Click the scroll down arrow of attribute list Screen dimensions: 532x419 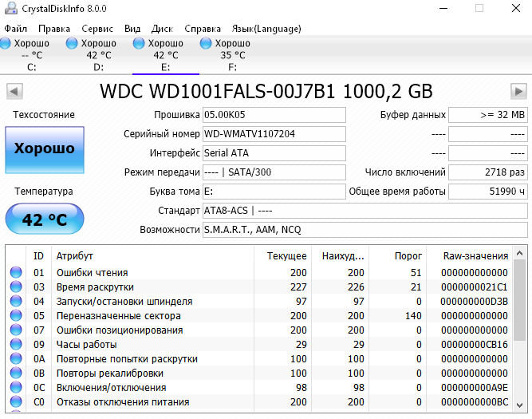click(519, 405)
